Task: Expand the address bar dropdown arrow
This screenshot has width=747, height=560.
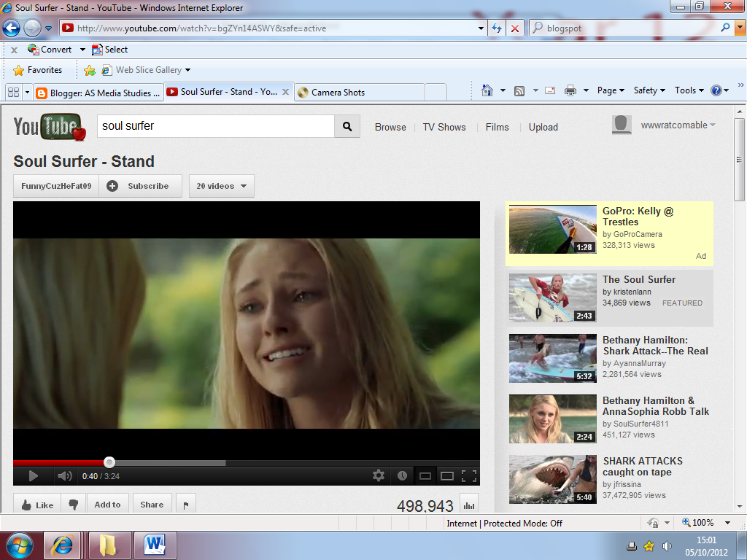Action: pyautogui.click(x=481, y=28)
